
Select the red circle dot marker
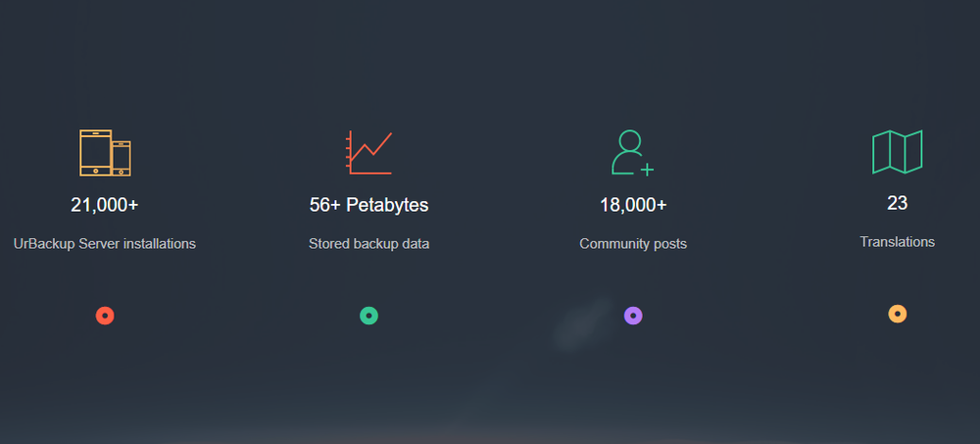(105, 316)
